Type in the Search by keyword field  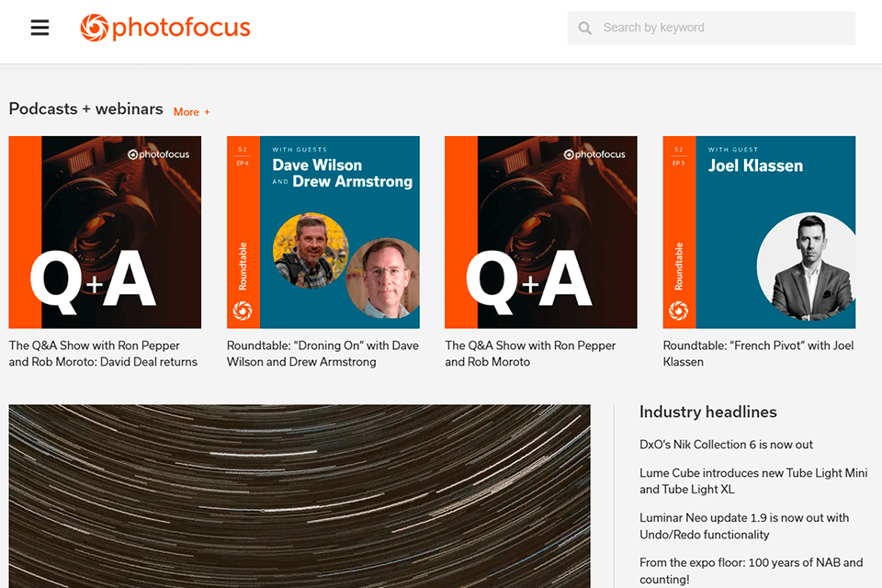click(721, 28)
